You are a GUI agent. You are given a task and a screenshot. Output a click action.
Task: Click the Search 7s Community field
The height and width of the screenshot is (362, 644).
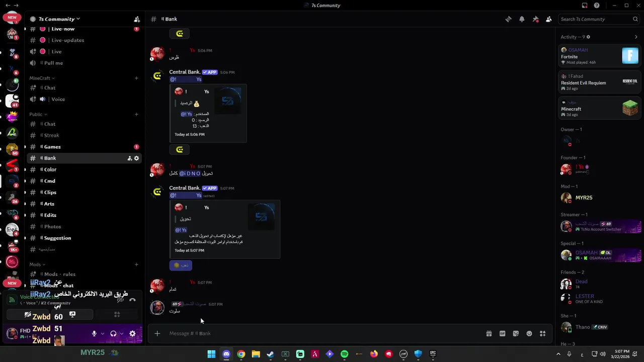pyautogui.click(x=599, y=19)
